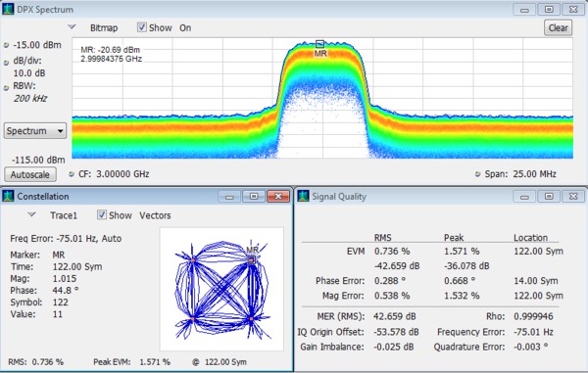588x373 pixels.
Task: Click the Trace1 label
Action: coord(64,215)
